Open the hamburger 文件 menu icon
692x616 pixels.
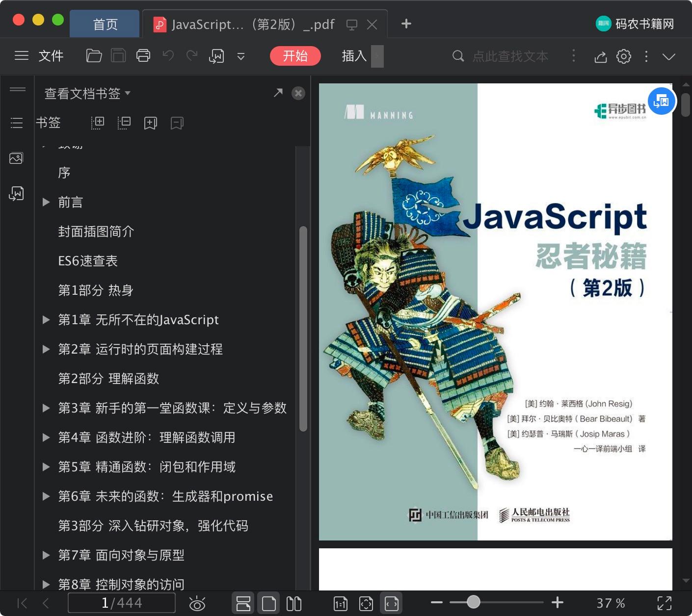pos(22,56)
